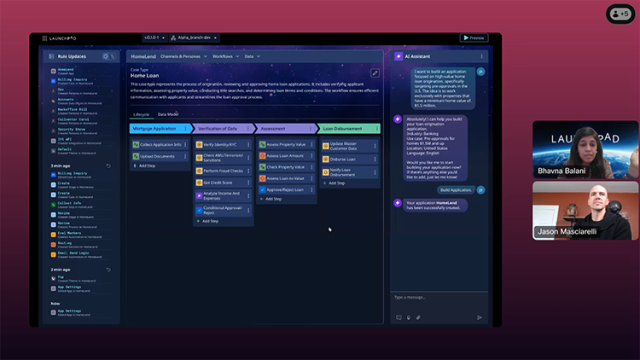Open the Verification of Data stage options menu

point(248,129)
